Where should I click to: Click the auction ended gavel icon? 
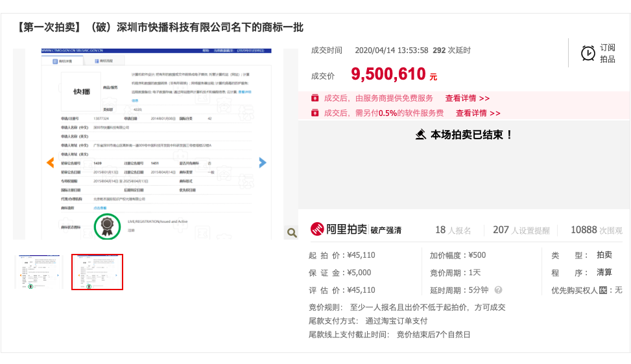point(421,135)
